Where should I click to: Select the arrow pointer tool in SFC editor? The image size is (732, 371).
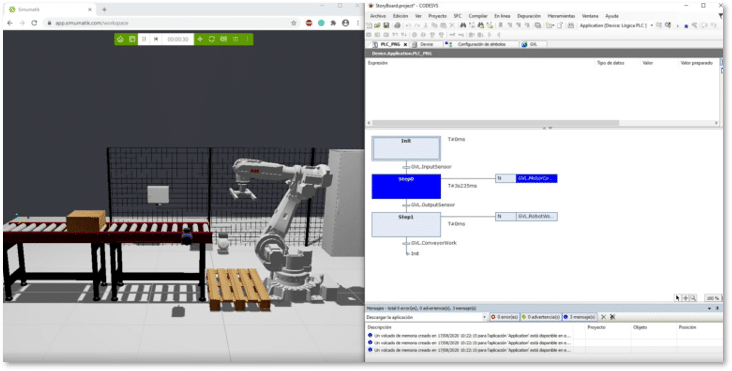678,298
